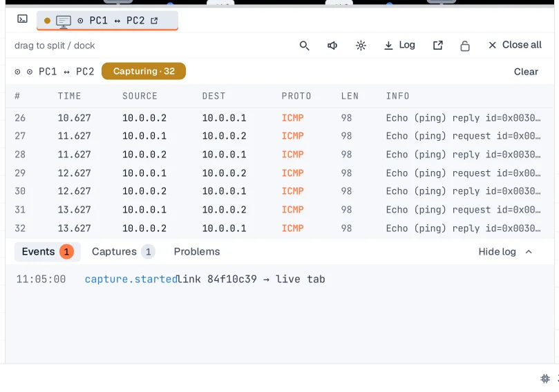The height and width of the screenshot is (392, 559).
Task: Switch to the Problems tab
Action: click(197, 252)
